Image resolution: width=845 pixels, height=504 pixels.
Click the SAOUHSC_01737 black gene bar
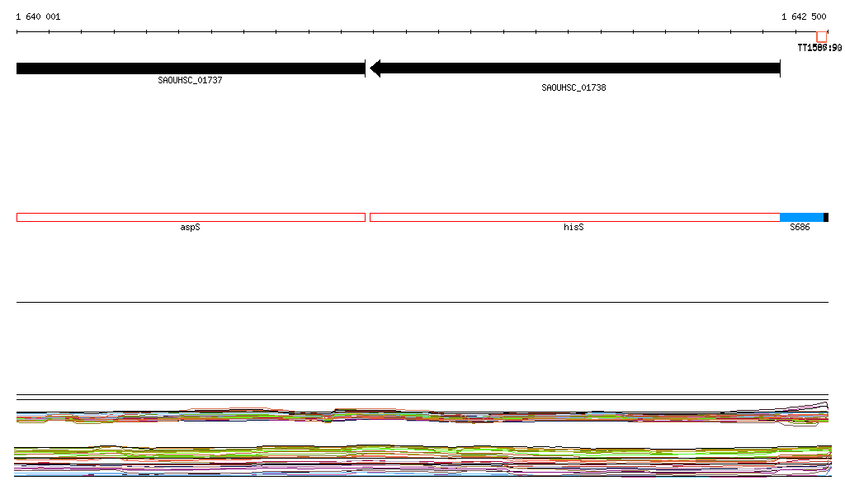coord(190,68)
